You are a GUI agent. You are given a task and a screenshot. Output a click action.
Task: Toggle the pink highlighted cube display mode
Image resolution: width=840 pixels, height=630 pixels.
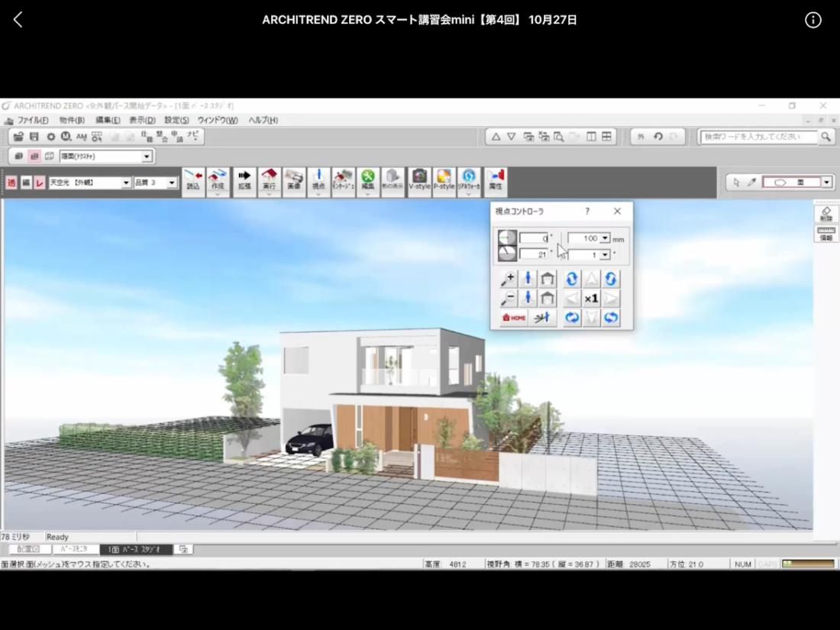tap(35, 157)
